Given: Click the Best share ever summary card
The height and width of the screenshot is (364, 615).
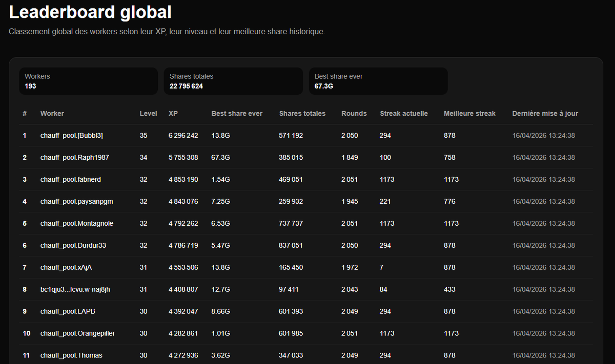Looking at the screenshot, I should click(x=378, y=81).
